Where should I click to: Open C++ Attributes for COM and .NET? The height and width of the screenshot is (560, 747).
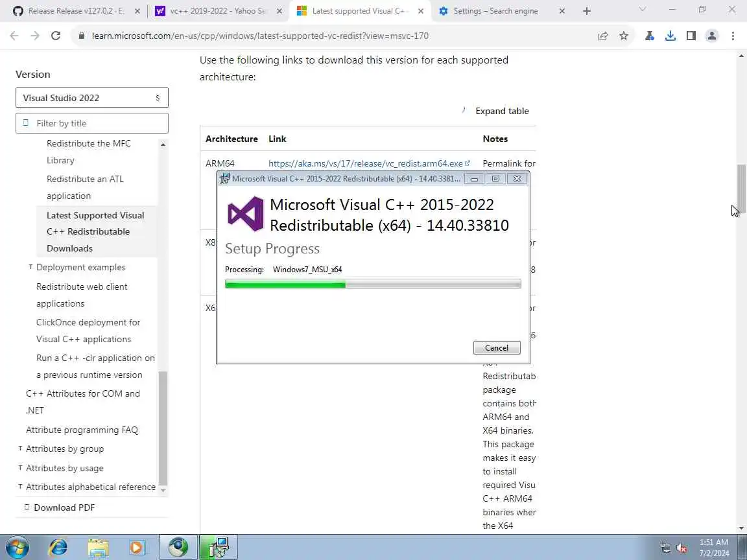coord(83,402)
